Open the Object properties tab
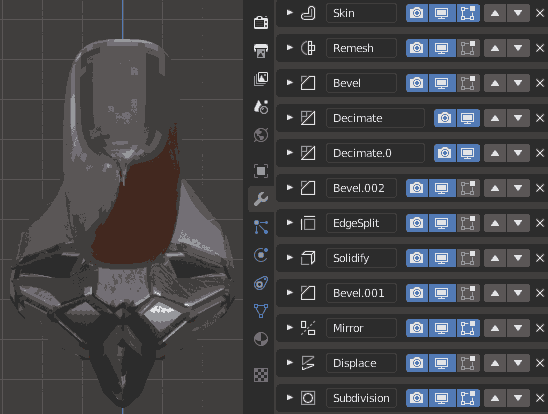The width and height of the screenshot is (548, 414). 261,171
